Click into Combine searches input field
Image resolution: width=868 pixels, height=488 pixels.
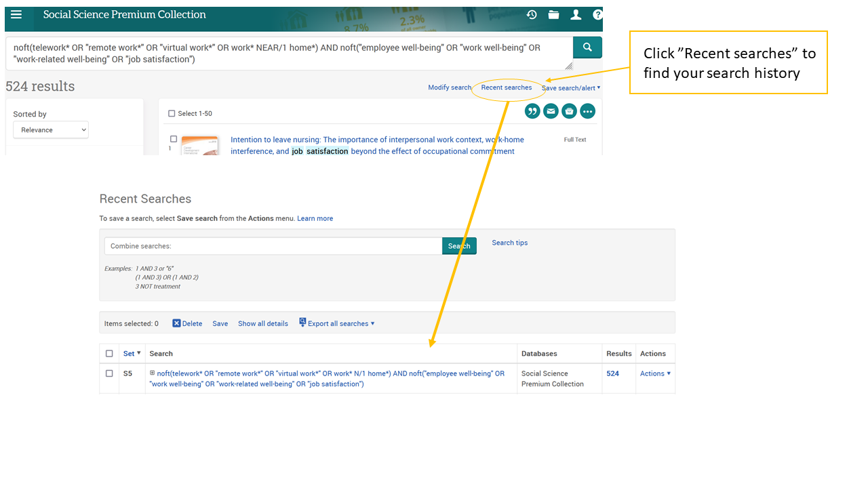tap(273, 246)
